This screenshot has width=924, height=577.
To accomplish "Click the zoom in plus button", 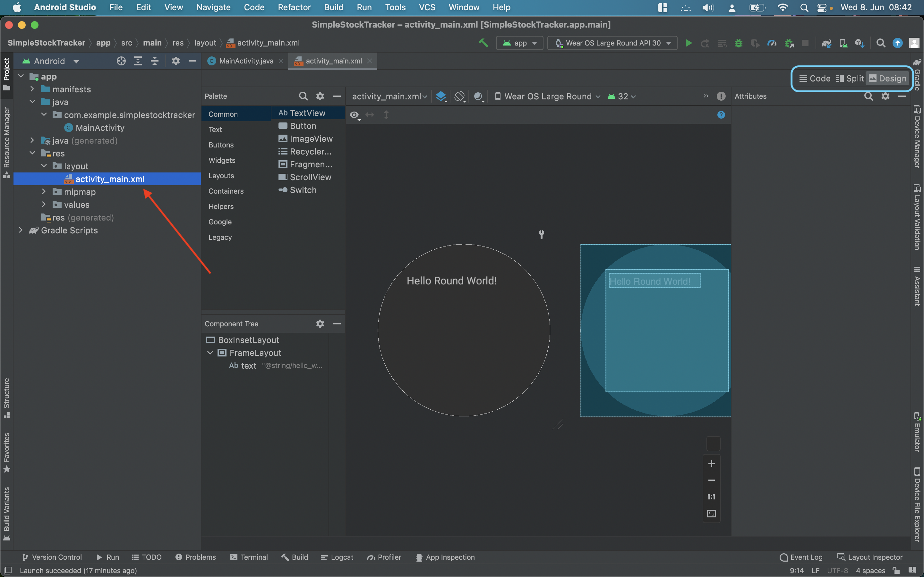I will click(711, 464).
